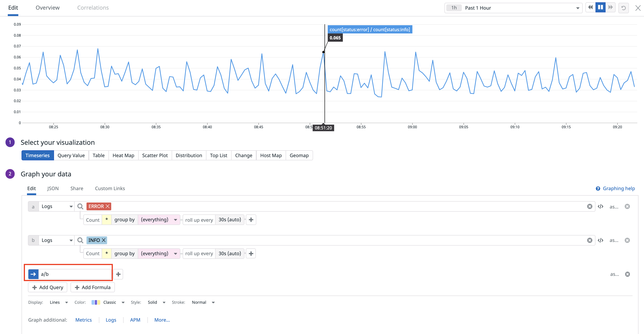Choose Distribution visualization
Image resolution: width=644 pixels, height=334 pixels.
tap(189, 155)
